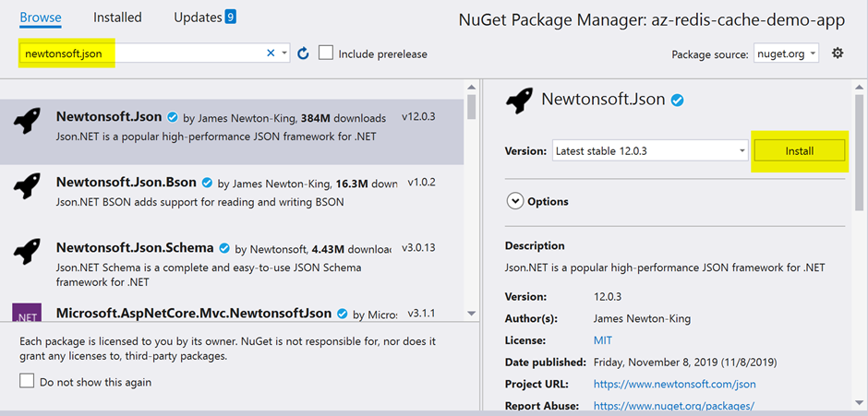Open the Package source dropdown
868x416 pixels.
click(x=786, y=53)
